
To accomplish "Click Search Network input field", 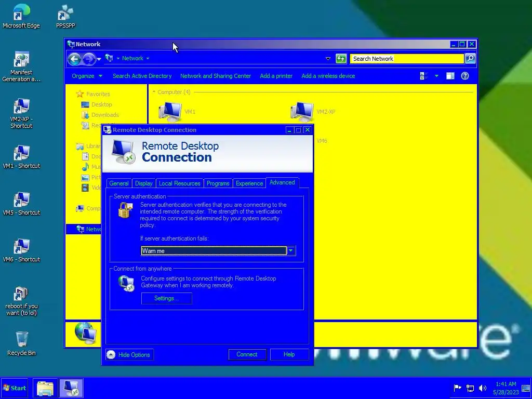I will coord(407,59).
